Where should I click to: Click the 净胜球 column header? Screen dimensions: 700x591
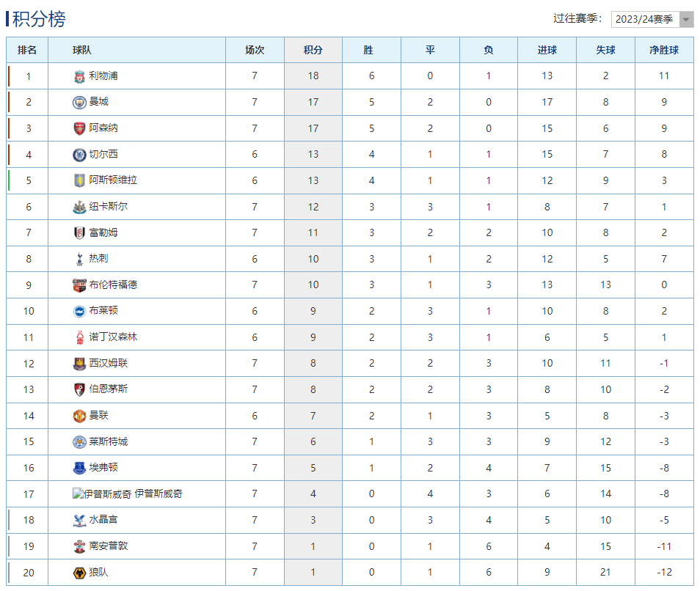click(x=663, y=51)
